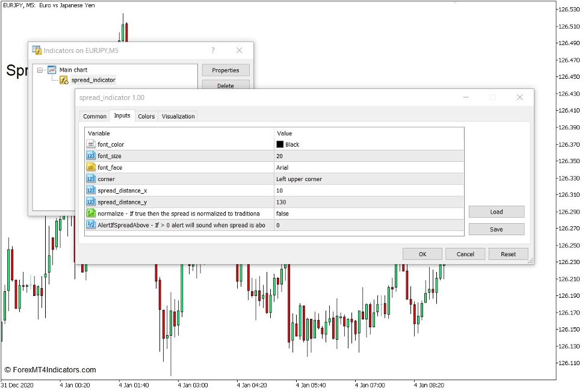This screenshot has height=391, width=588.
Task: Open the Visualization tab
Action: click(178, 115)
